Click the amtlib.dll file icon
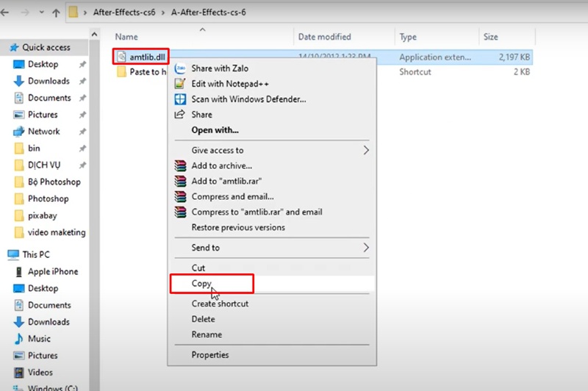Viewport: 588px width, 391px height. pyautogui.click(x=122, y=57)
